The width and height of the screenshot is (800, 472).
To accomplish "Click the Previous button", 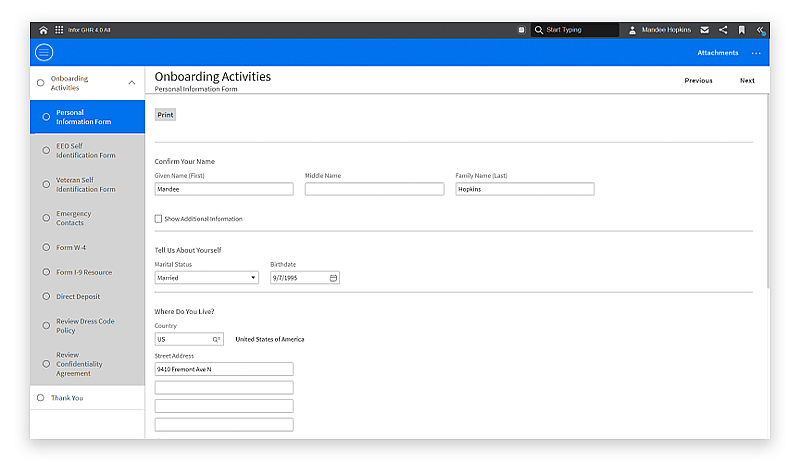I will [698, 81].
